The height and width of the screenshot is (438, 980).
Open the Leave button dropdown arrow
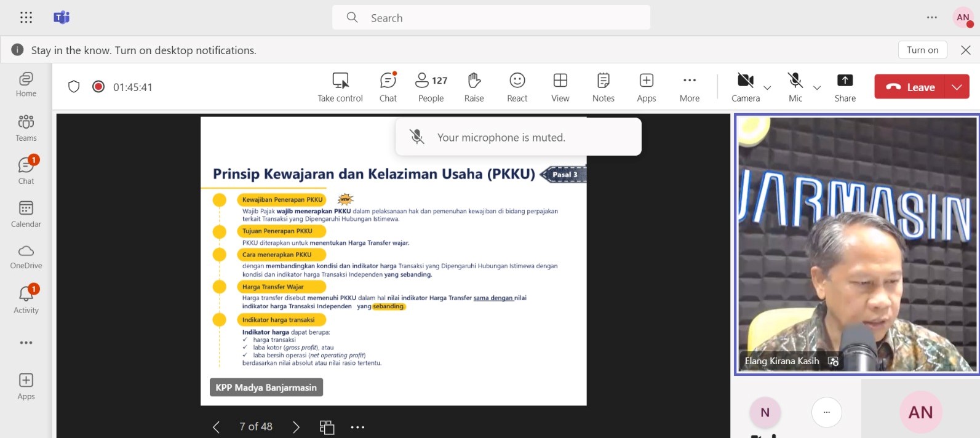(957, 87)
